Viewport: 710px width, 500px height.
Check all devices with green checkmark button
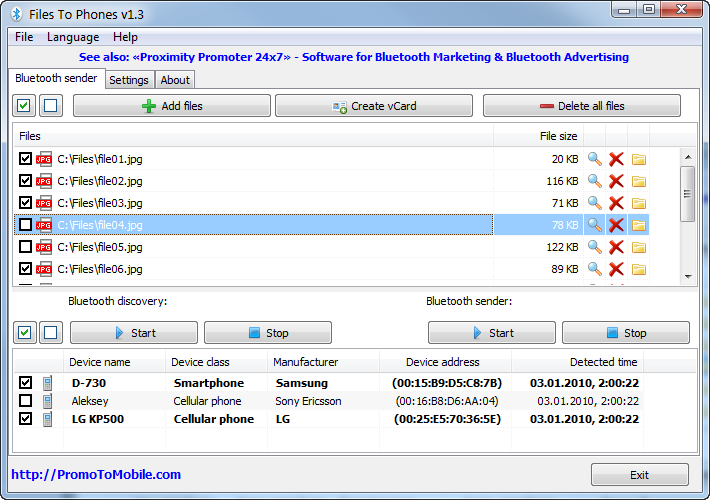(x=24, y=333)
